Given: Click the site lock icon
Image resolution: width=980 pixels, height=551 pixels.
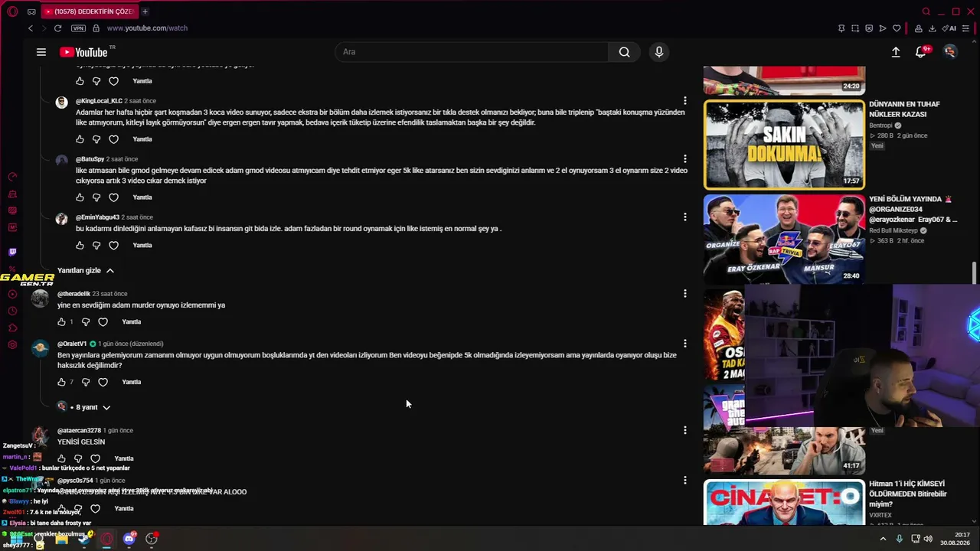Looking at the screenshot, I should [96, 28].
